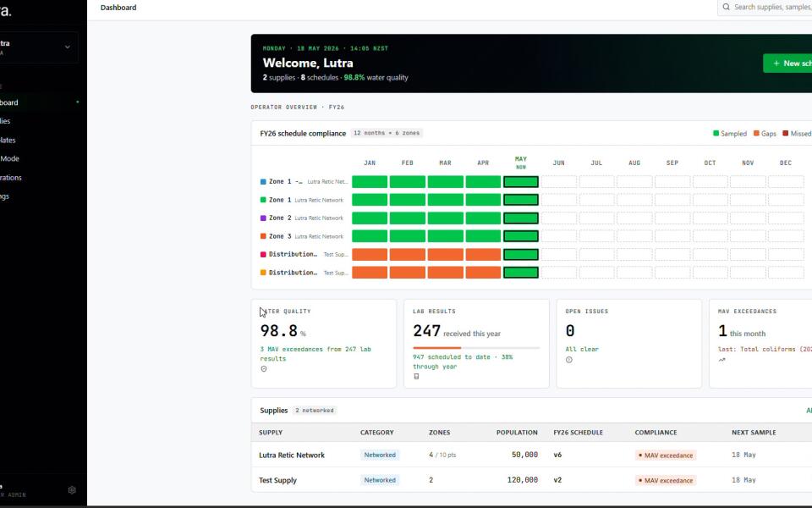Open the sidebar item ending in 'lates'

click(x=40, y=140)
